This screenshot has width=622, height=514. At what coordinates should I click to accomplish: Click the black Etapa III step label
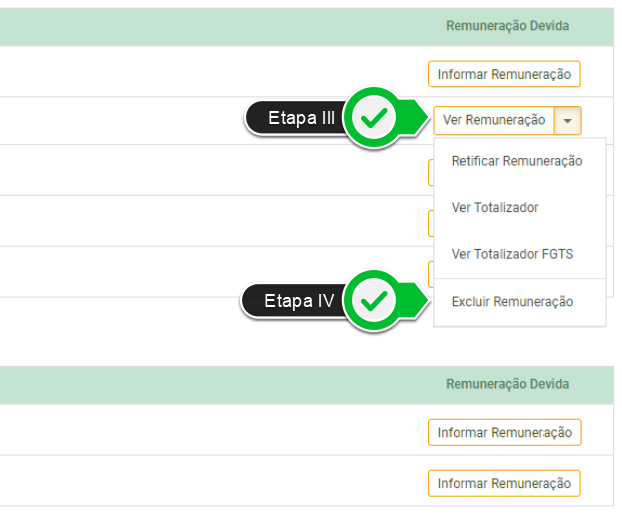point(300,119)
